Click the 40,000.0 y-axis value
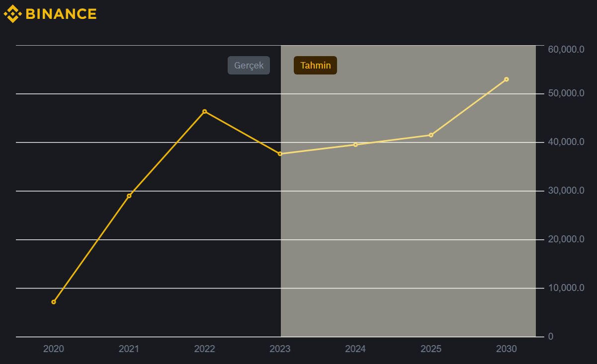Viewport: 597px width, 364px height. (x=566, y=142)
